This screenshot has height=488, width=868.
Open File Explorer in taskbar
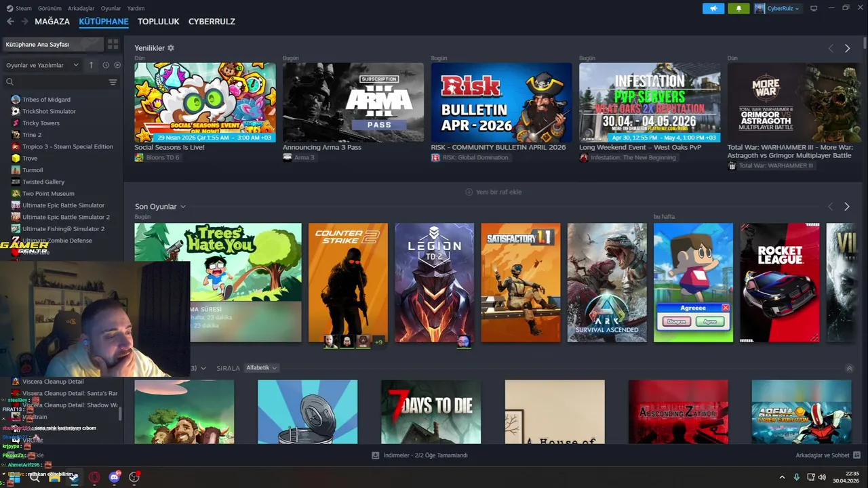[54, 477]
